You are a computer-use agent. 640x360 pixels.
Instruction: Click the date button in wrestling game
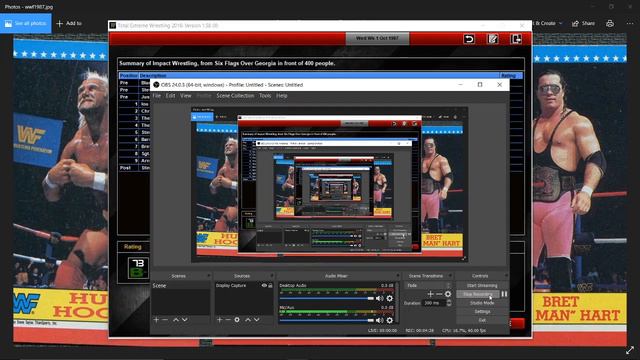point(377,38)
